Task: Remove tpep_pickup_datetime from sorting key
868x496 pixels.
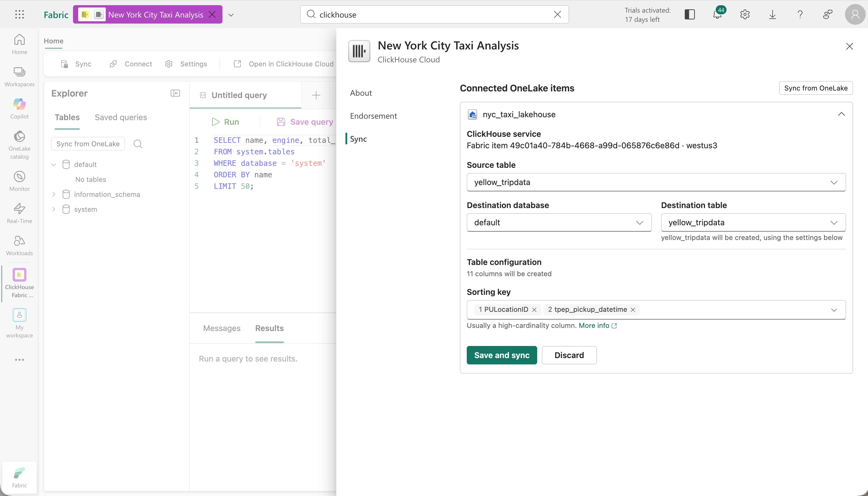Action: tap(633, 310)
